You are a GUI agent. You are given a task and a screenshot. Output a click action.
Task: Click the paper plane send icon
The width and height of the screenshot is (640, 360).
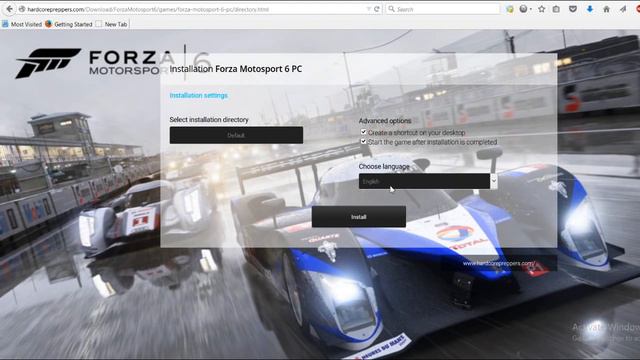pos(623,9)
